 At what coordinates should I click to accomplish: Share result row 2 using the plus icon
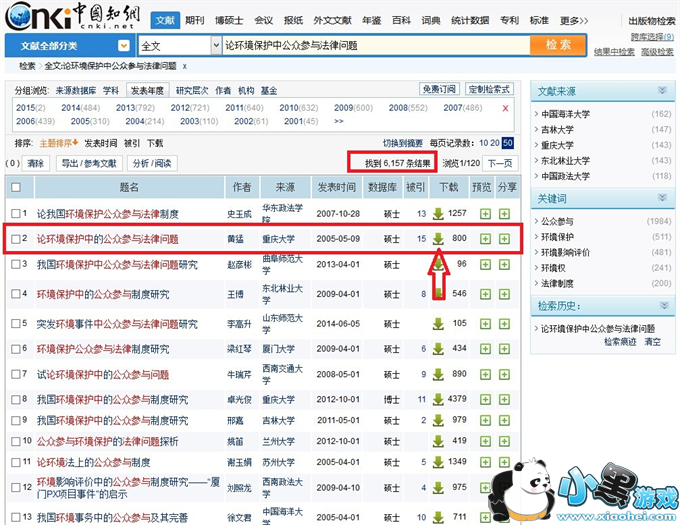[x=505, y=239]
